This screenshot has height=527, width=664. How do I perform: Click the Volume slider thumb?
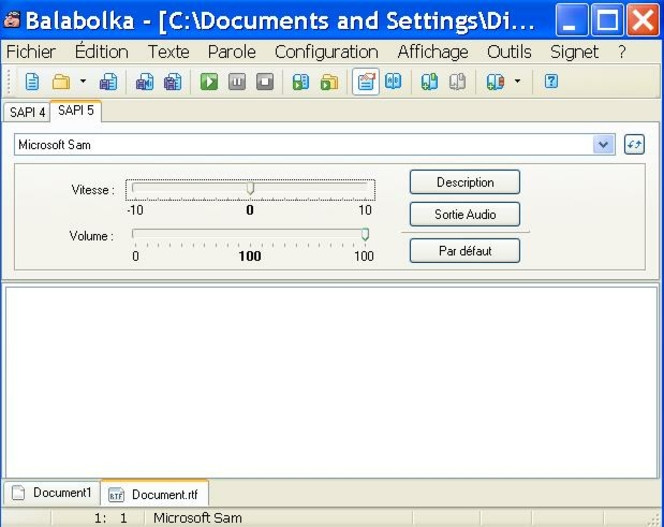[x=365, y=234]
